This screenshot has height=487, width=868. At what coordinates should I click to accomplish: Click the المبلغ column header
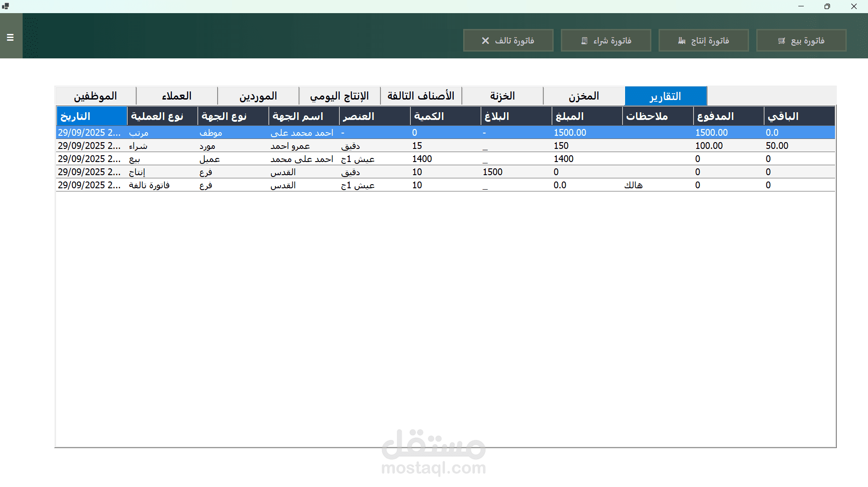point(588,116)
